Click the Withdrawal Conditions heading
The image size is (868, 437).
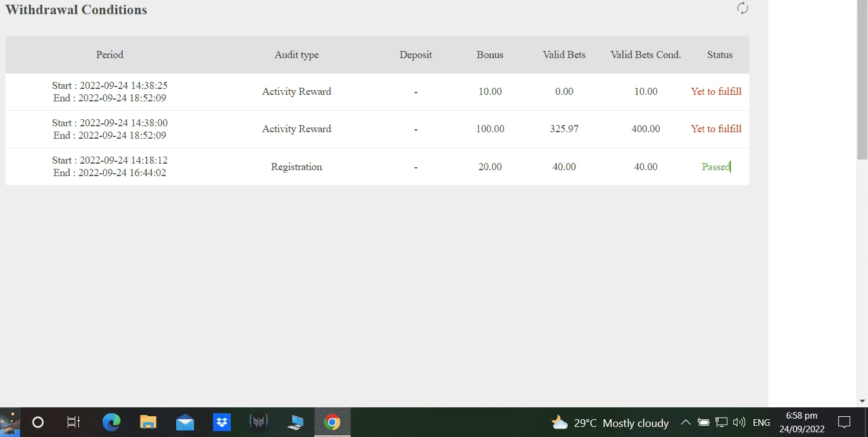tap(77, 9)
